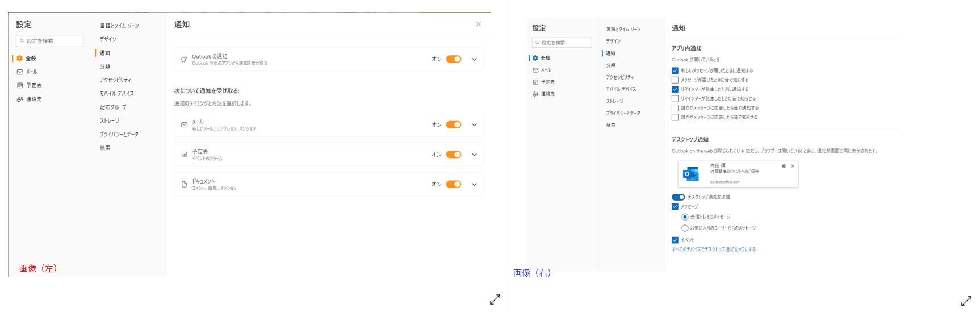Open モバイル デバイス in right image menu
The width and height of the screenshot is (980, 312).
pos(621,89)
